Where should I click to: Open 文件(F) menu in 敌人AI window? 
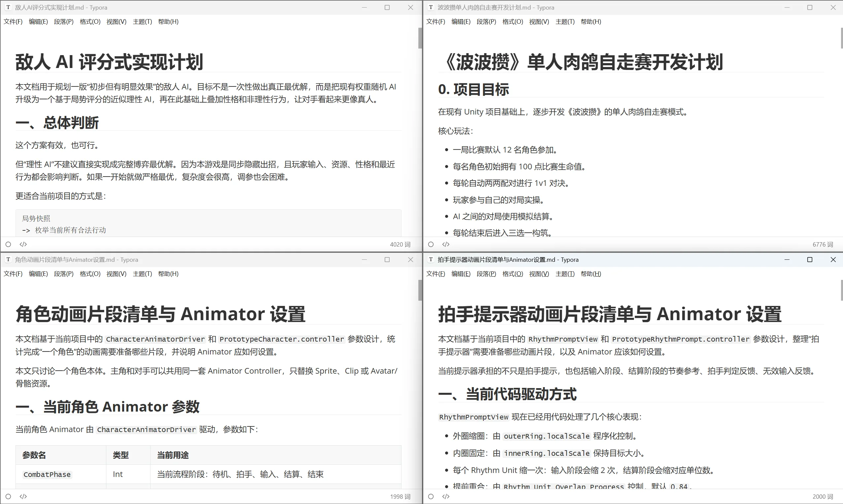(x=13, y=22)
